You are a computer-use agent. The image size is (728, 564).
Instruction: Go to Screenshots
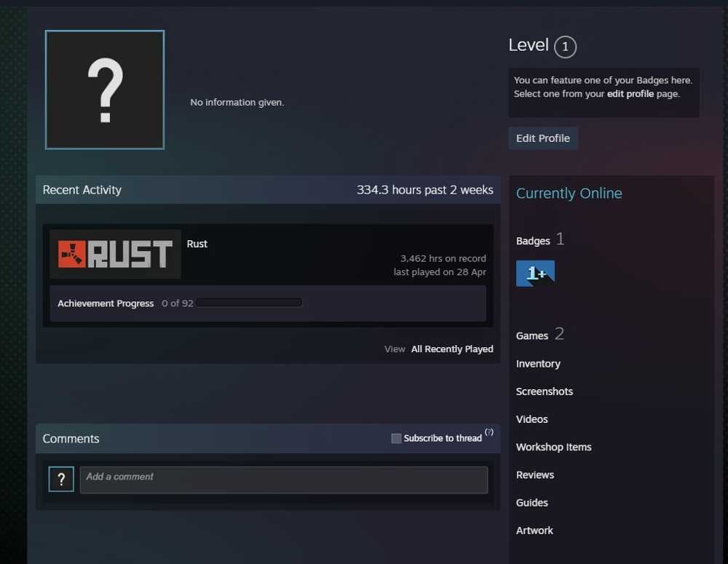pos(544,392)
